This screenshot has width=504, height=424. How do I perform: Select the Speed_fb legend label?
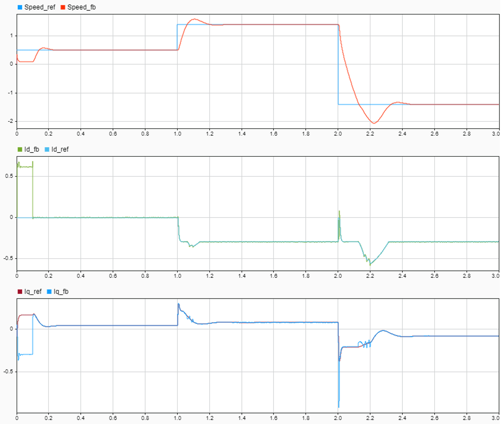click(82, 7)
